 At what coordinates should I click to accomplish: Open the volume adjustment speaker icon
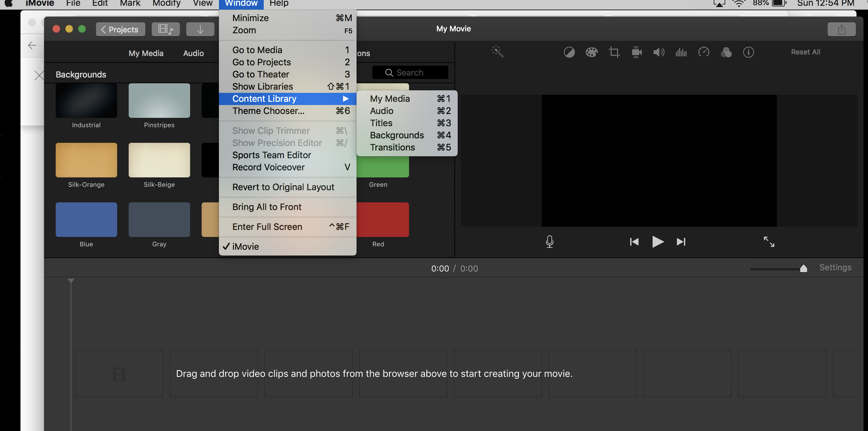coord(659,52)
